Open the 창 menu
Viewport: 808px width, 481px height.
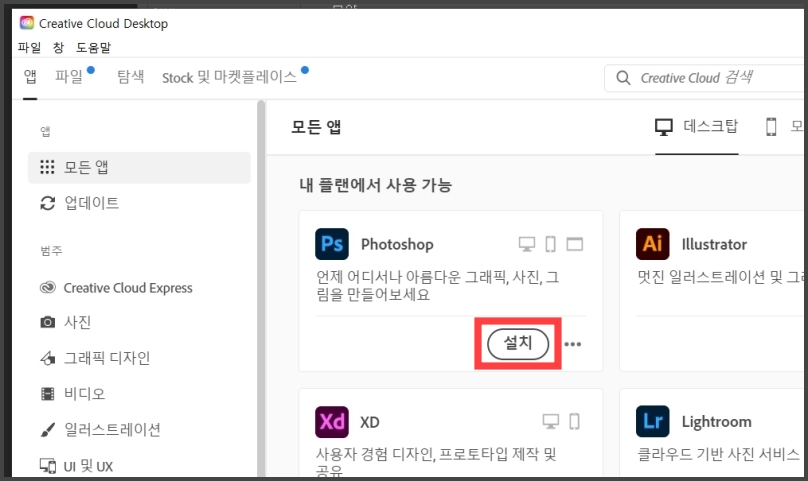pos(58,47)
